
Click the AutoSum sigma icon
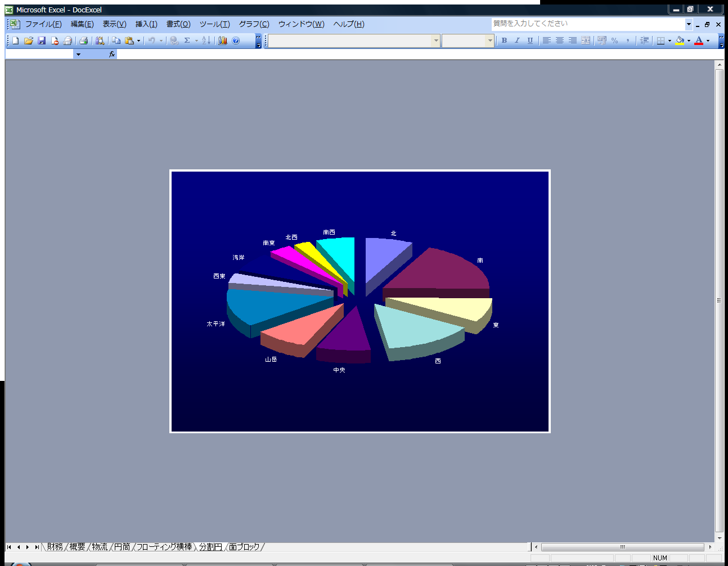tap(187, 41)
